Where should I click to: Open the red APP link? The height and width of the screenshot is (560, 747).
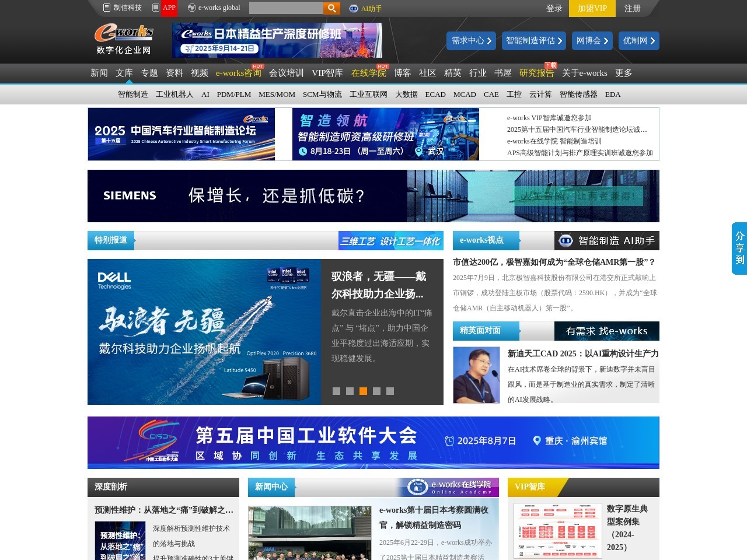pos(169,8)
